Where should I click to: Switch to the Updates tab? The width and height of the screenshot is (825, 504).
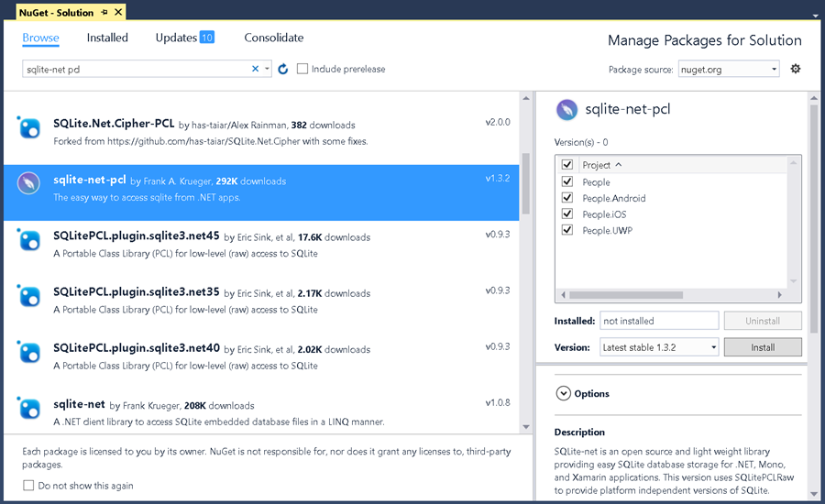[x=176, y=38]
